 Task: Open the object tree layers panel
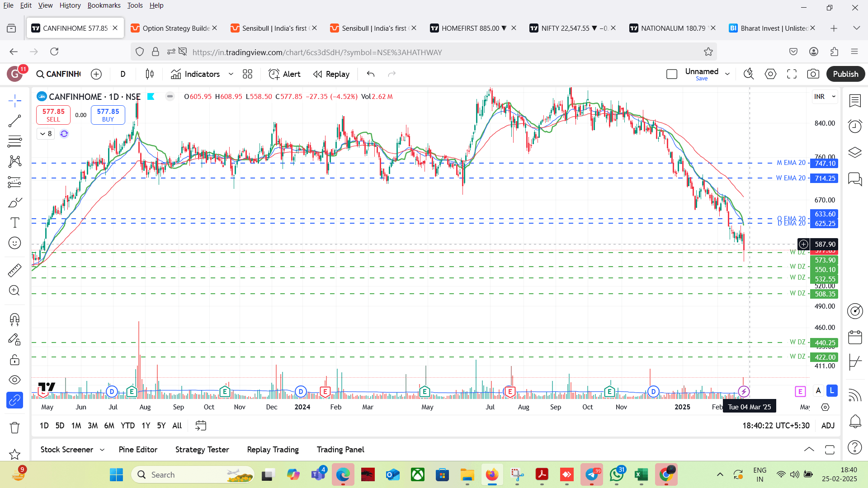855,152
